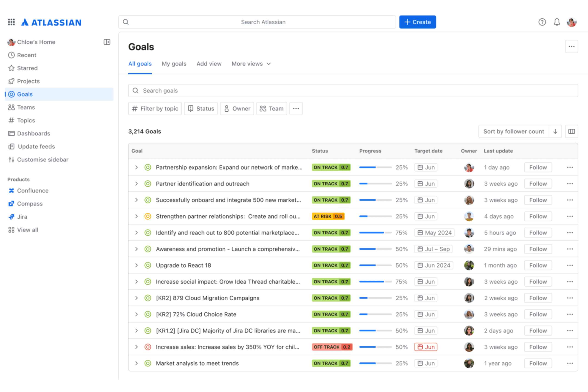588x392 pixels.
Task: Go to Chloe's Home
Action: [x=31, y=42]
